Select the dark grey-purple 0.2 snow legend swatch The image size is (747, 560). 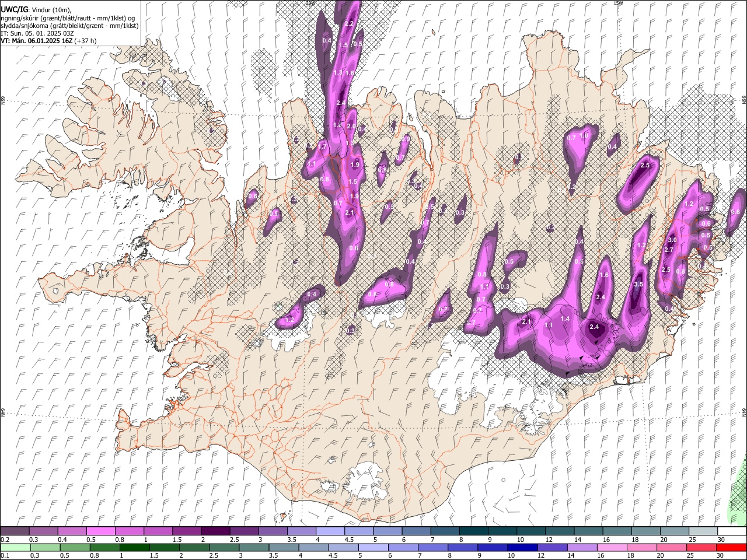[15, 531]
